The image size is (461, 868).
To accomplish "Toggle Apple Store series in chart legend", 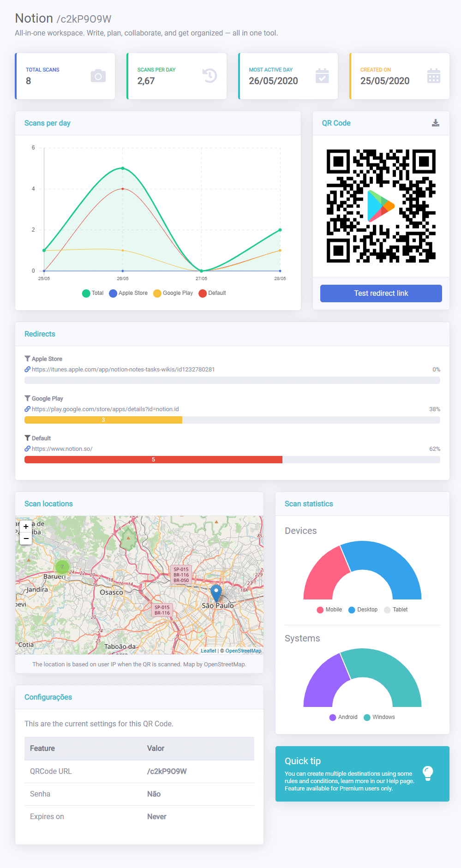I will coord(128,293).
